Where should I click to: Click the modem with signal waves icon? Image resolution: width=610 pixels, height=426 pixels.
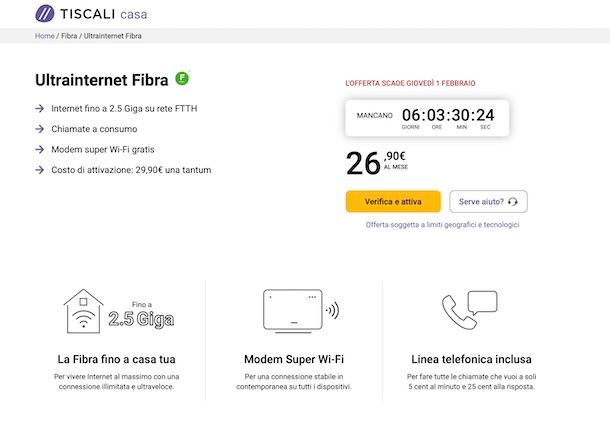click(x=301, y=311)
